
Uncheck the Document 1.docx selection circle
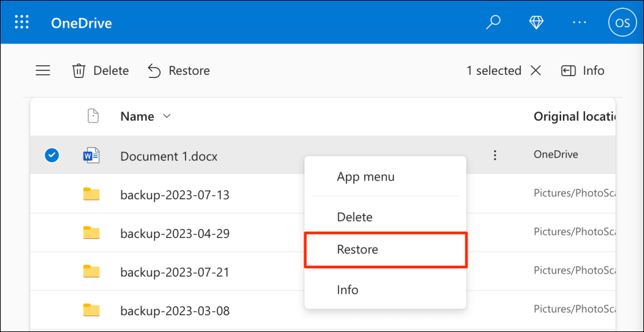[52, 155]
